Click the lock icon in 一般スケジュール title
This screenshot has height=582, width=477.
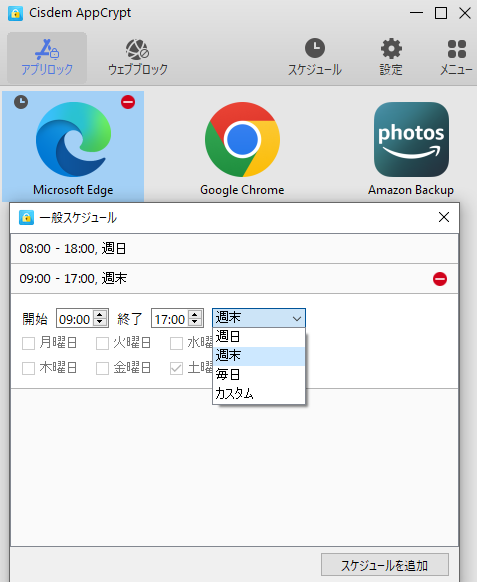tap(26, 218)
